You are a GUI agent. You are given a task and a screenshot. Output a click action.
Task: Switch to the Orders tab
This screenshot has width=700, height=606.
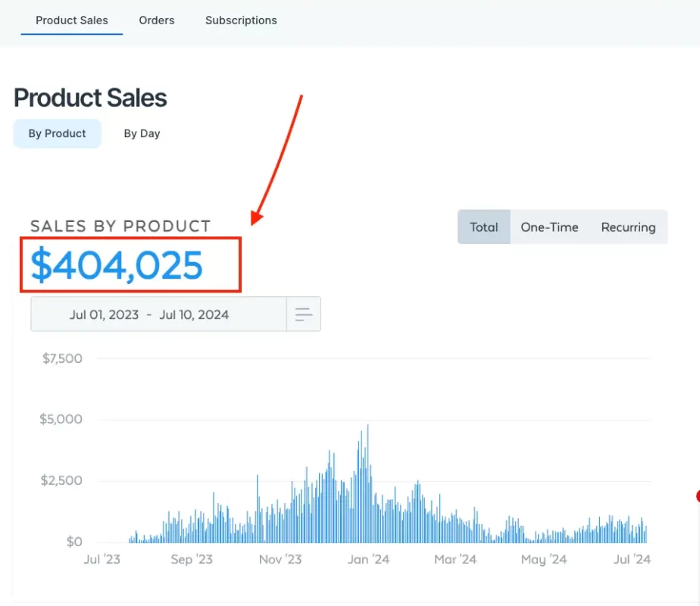pyautogui.click(x=157, y=20)
